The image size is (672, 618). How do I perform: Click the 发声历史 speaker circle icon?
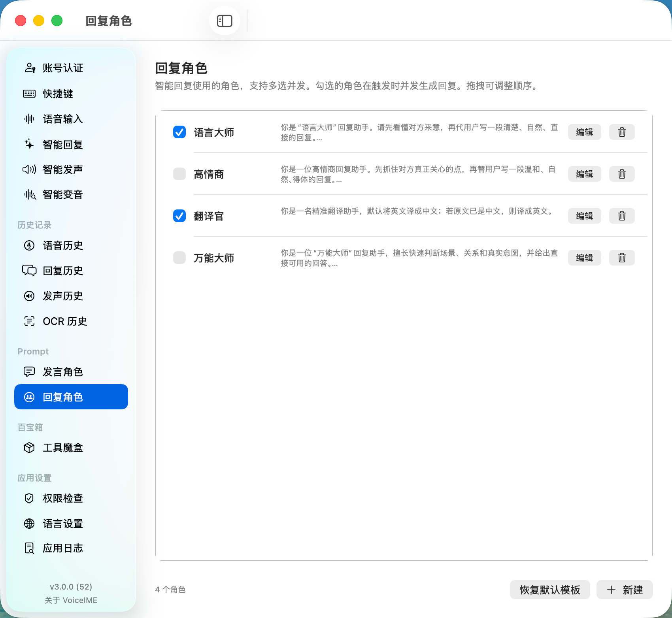pos(29,296)
